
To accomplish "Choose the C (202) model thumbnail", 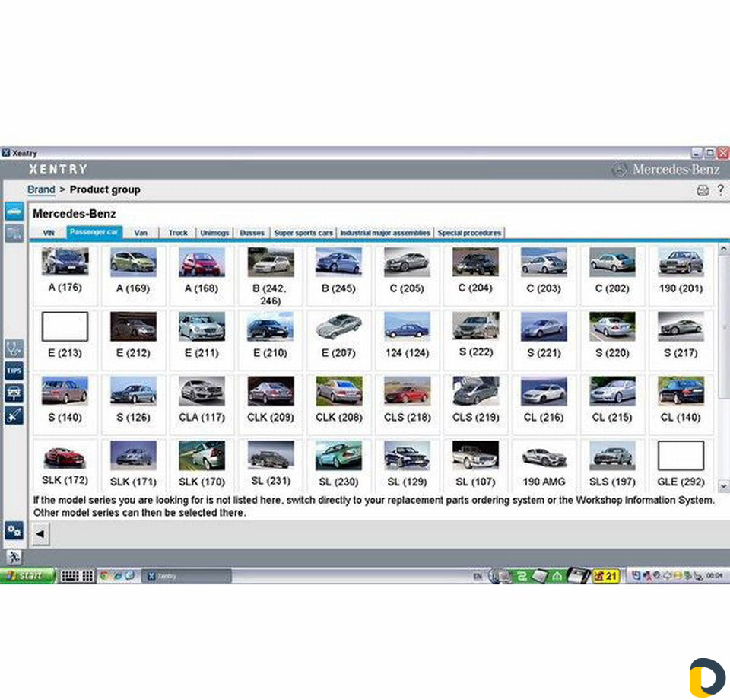I will (x=612, y=262).
